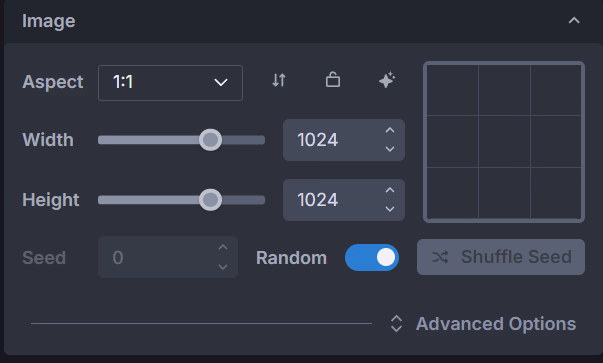Open the Aspect ratio 1:1 dropdown

[170, 83]
